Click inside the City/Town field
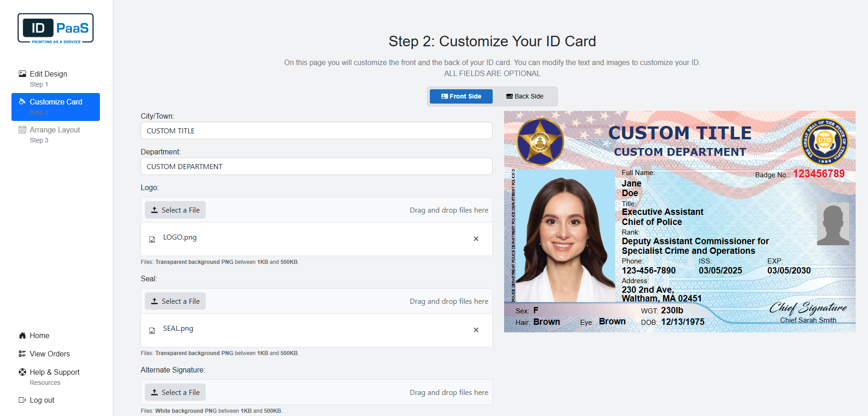Image resolution: width=868 pixels, height=416 pixels. (x=316, y=131)
